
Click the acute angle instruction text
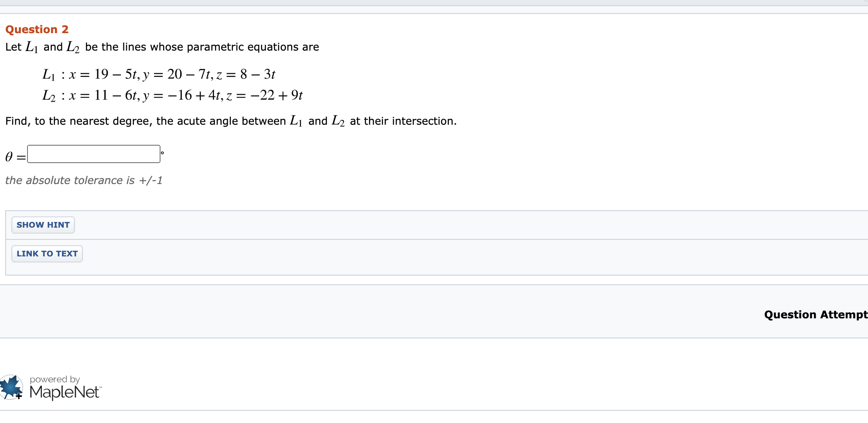click(x=230, y=121)
